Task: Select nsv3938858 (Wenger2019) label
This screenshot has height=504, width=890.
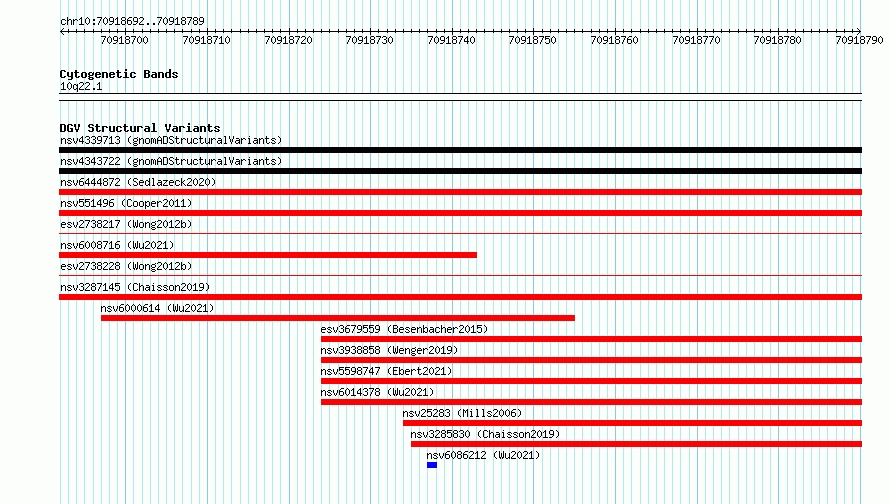Action: [389, 350]
